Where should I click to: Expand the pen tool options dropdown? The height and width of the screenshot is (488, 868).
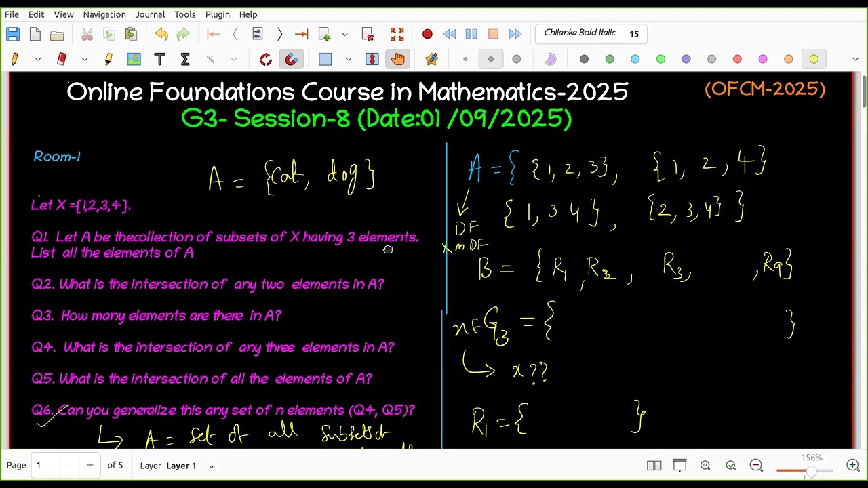tap(38, 60)
